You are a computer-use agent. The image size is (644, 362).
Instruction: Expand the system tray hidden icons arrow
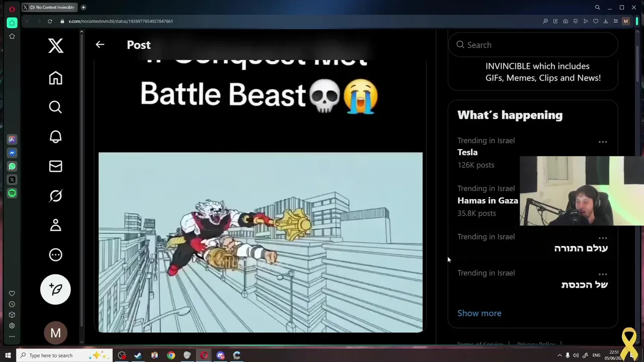click(559, 355)
